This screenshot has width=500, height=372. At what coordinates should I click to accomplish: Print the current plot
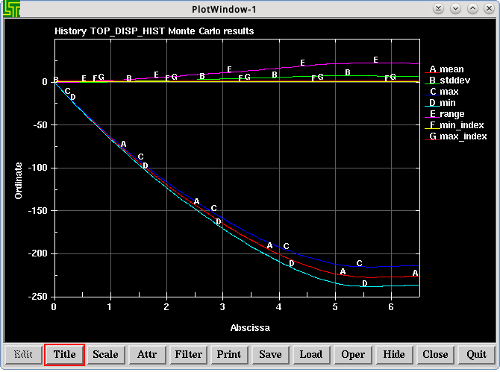[x=229, y=355]
